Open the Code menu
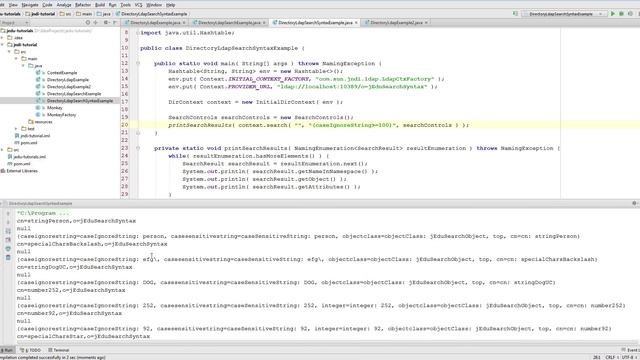 (47, 5)
